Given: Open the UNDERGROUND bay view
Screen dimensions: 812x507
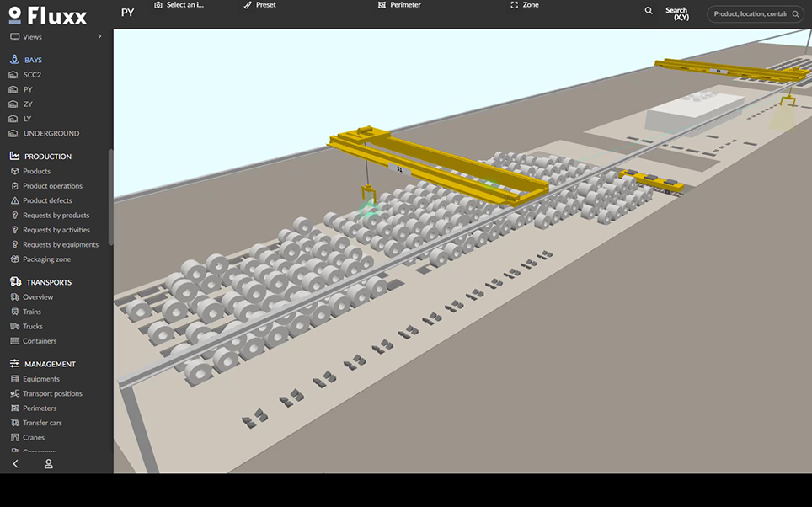Looking at the screenshot, I should (x=51, y=133).
